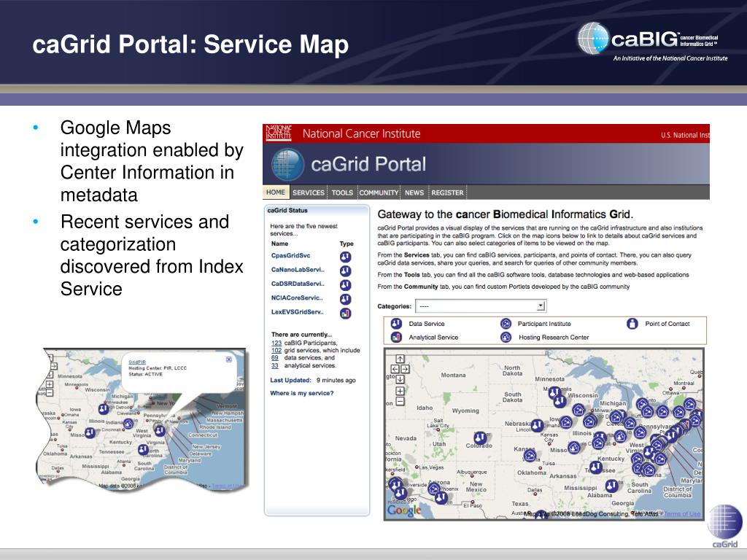
Task: Click the 'U.S. National Inst' header text
Action: point(685,135)
